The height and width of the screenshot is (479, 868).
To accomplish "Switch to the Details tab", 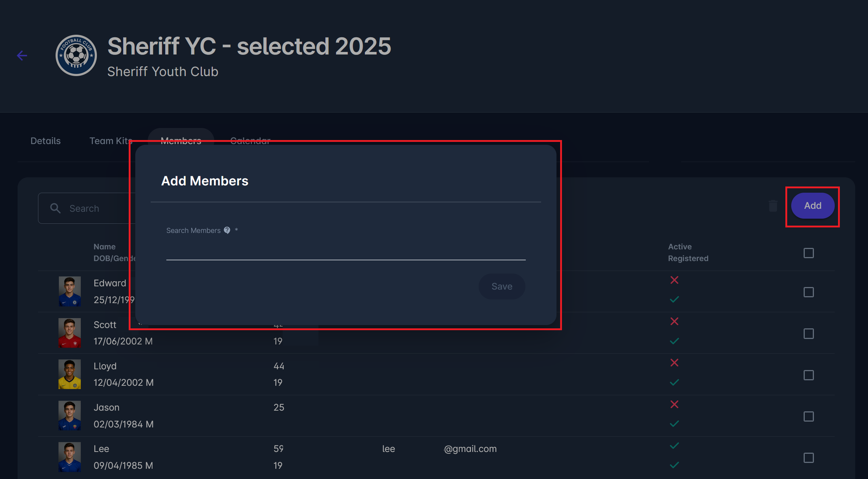I will tap(46, 141).
